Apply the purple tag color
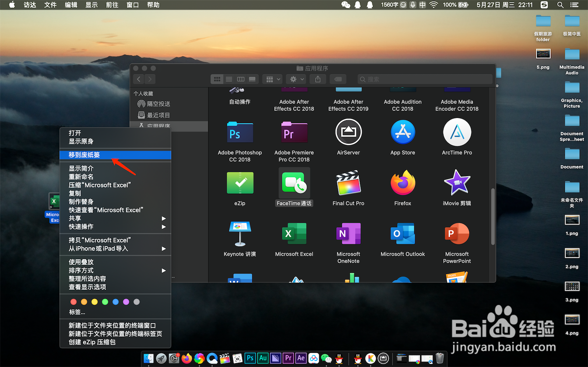Screen dimensions: 588x367 click(126, 302)
